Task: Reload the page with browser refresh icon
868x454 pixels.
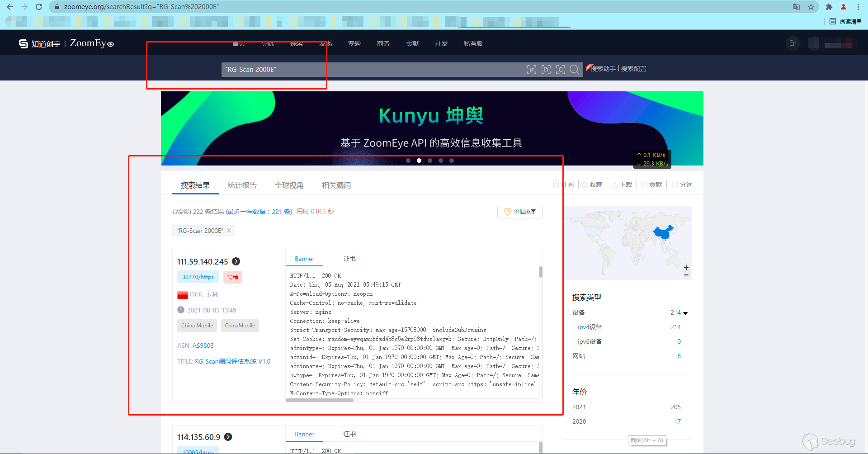Action: coord(39,7)
